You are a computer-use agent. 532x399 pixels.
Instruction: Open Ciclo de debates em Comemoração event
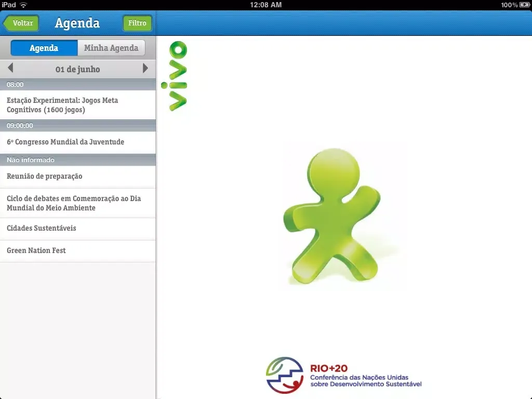click(x=78, y=203)
